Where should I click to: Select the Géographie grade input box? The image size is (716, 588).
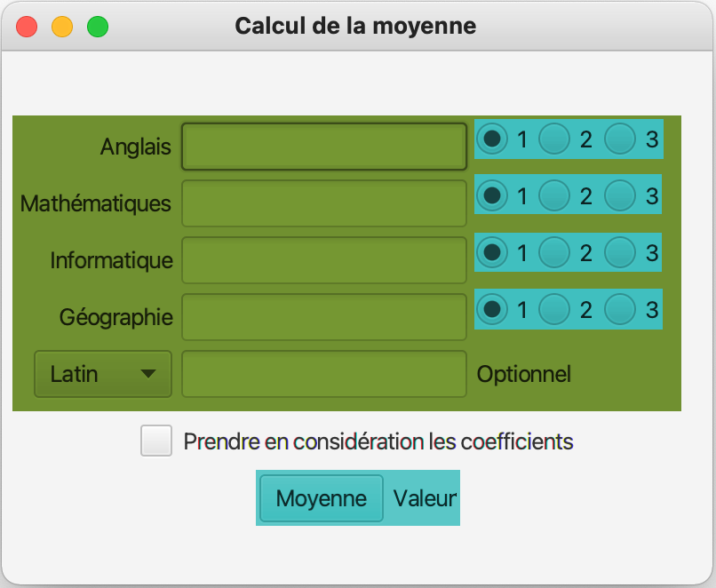coord(324,317)
